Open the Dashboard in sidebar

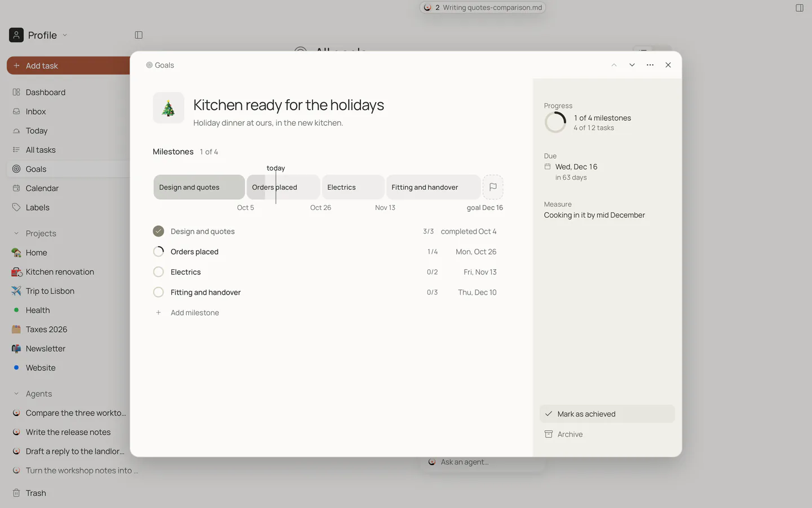(68, 92)
